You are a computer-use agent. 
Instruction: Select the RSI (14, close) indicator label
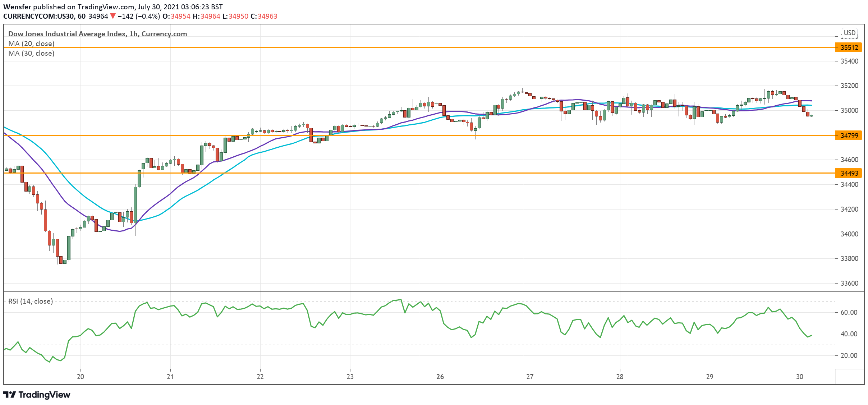[x=31, y=301]
